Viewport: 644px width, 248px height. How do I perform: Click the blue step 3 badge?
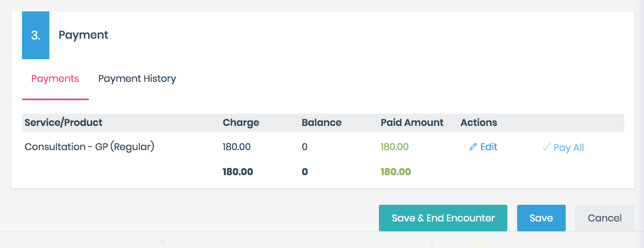(x=35, y=35)
